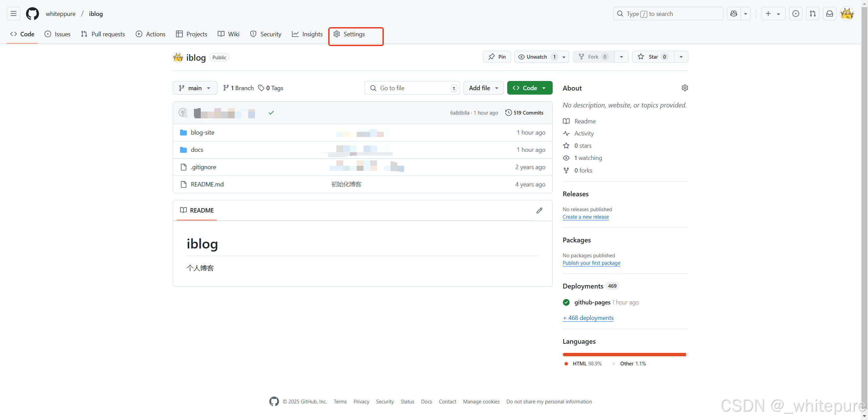868x420 pixels.
Task: Click Create a new release link
Action: (x=586, y=217)
